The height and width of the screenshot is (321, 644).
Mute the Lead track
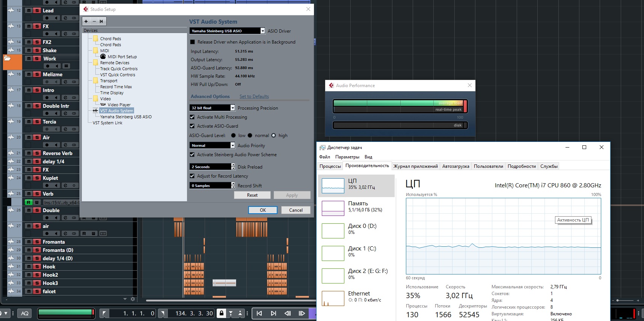click(29, 11)
